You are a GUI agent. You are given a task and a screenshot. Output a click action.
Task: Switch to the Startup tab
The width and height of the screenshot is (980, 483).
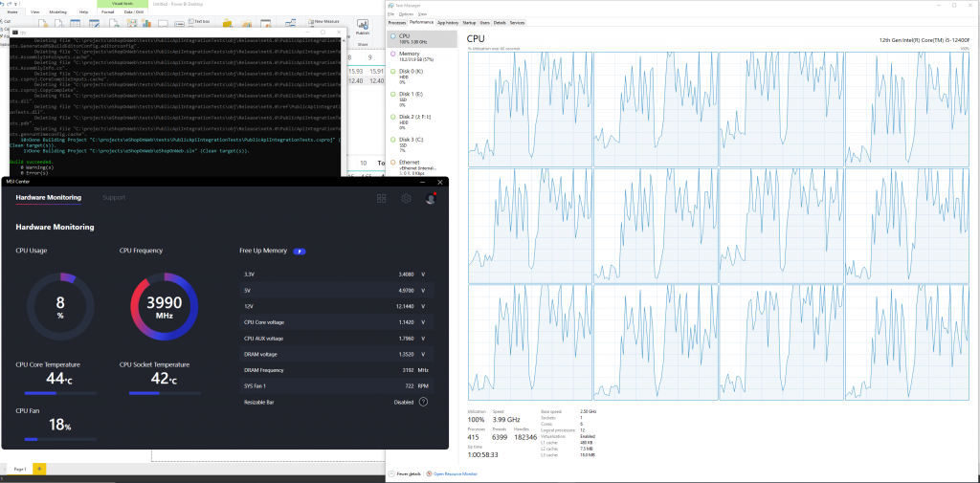[469, 22]
